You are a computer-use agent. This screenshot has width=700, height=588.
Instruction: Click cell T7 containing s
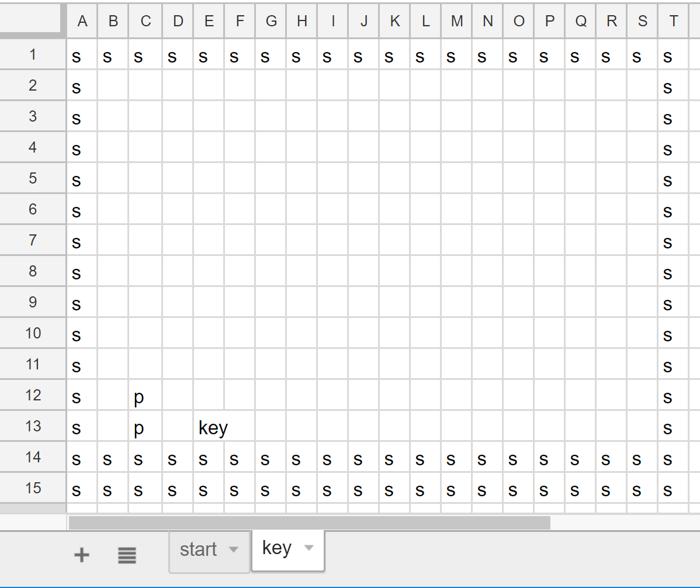coord(673,242)
